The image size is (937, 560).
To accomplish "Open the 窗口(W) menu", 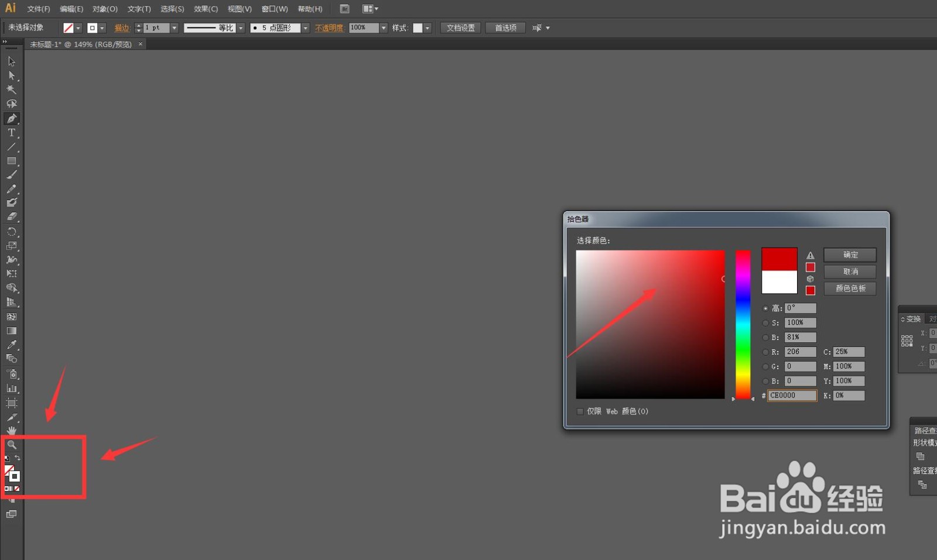I will (275, 9).
